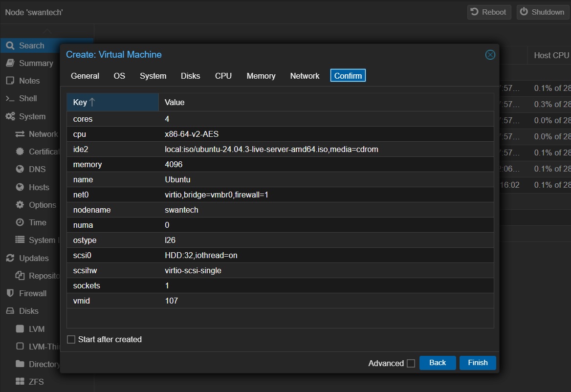Open Firewall in the sidebar
The image size is (571, 392).
[x=33, y=293]
